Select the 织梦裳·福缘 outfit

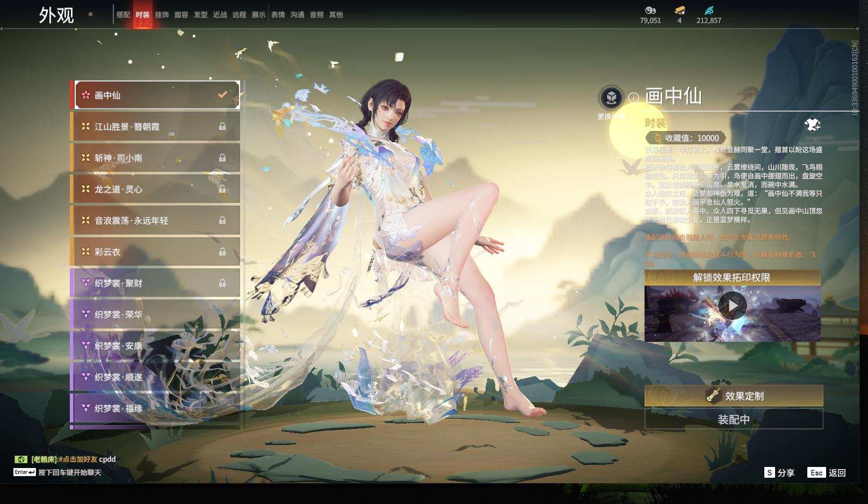(x=156, y=408)
